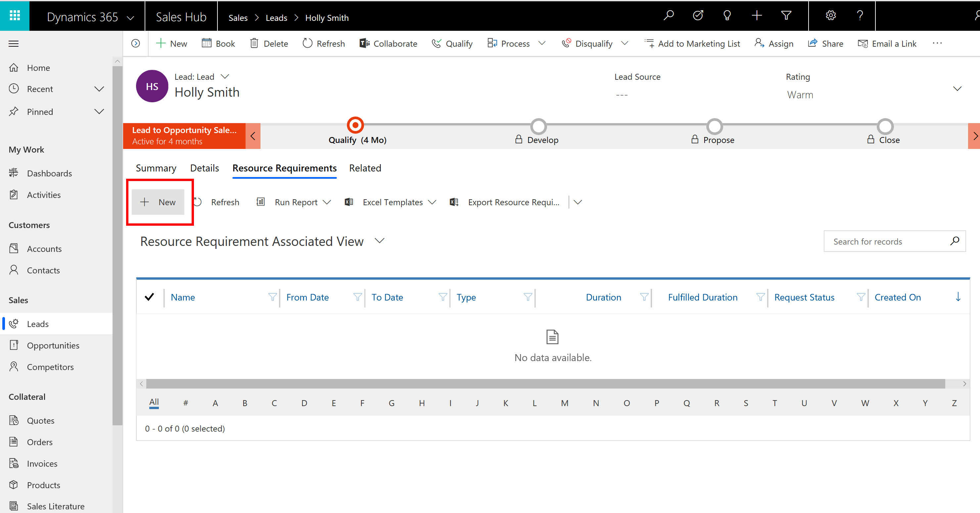Open the settings gear icon

coord(830,16)
